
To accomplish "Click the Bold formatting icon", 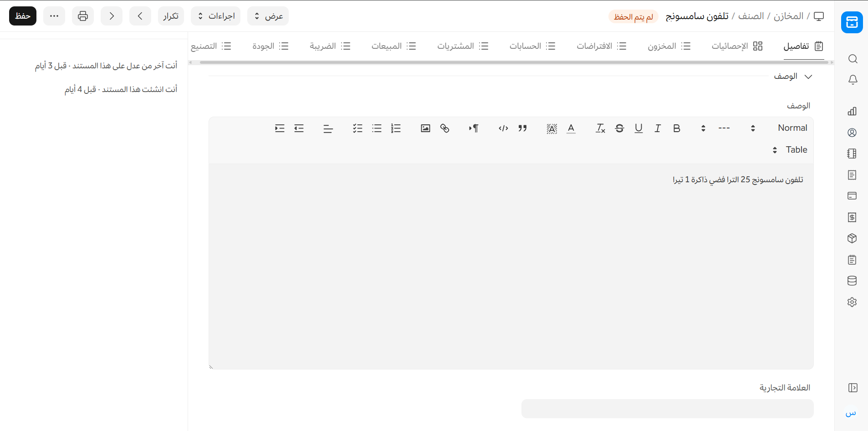I will (x=676, y=128).
